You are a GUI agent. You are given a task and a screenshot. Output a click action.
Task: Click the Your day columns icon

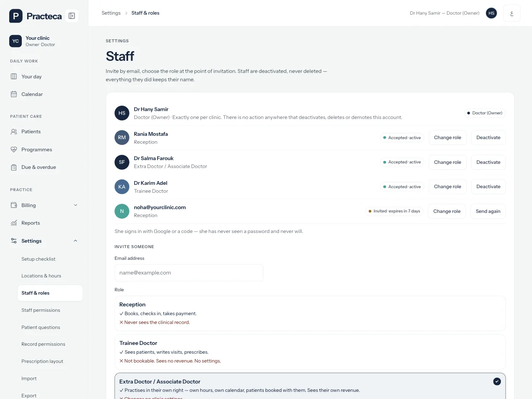click(14, 77)
